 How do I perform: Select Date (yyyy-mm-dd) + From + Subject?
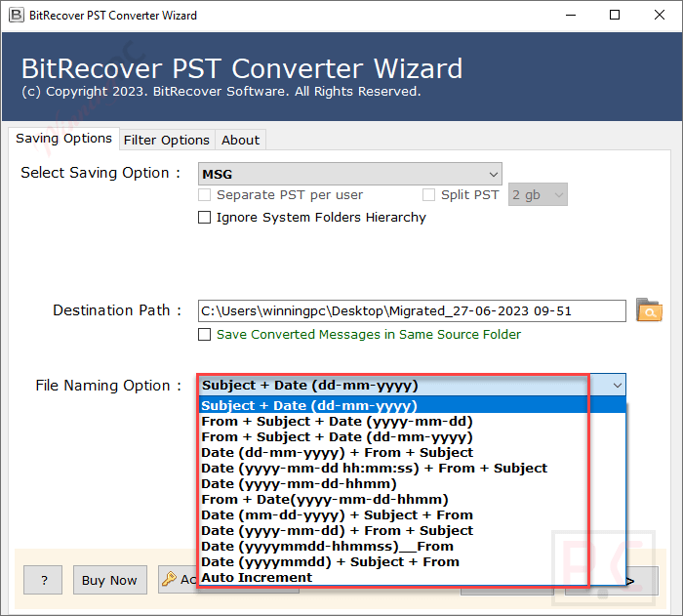click(x=413, y=530)
